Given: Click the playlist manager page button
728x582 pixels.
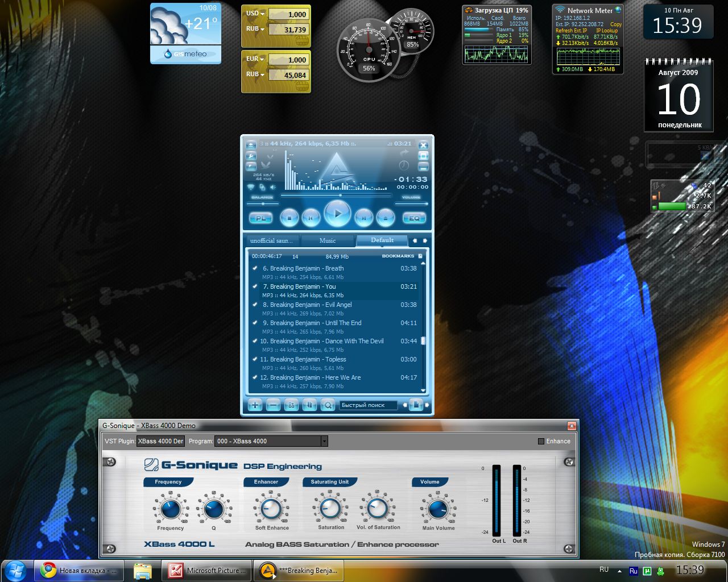Looking at the screenshot, I should [416, 405].
